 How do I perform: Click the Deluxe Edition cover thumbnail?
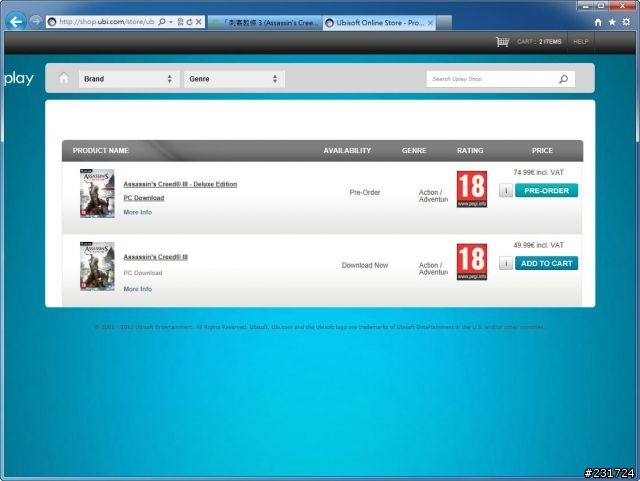[x=97, y=193]
